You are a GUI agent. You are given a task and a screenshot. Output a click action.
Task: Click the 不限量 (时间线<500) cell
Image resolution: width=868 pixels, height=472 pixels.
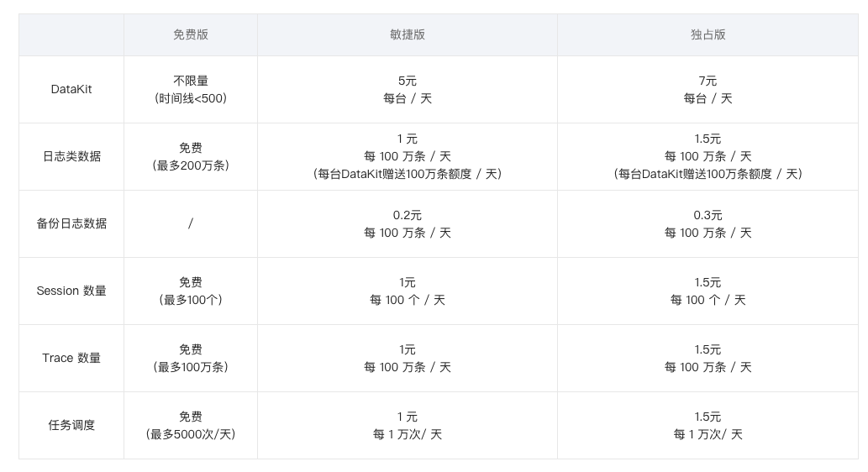191,90
